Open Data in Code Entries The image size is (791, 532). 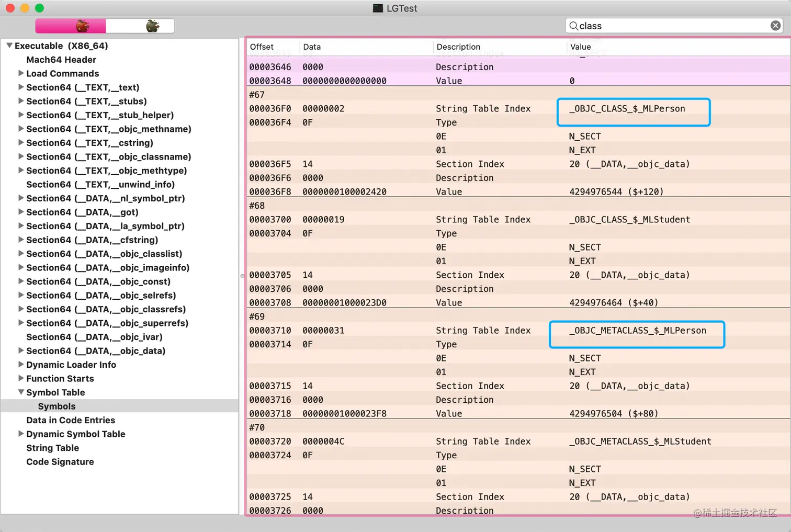point(71,420)
